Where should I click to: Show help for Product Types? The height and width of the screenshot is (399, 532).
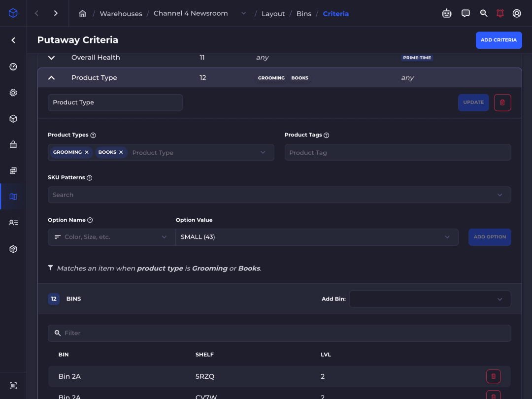click(93, 135)
